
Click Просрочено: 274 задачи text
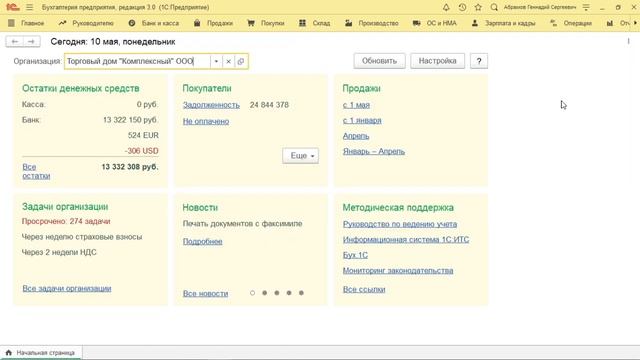pos(66,221)
